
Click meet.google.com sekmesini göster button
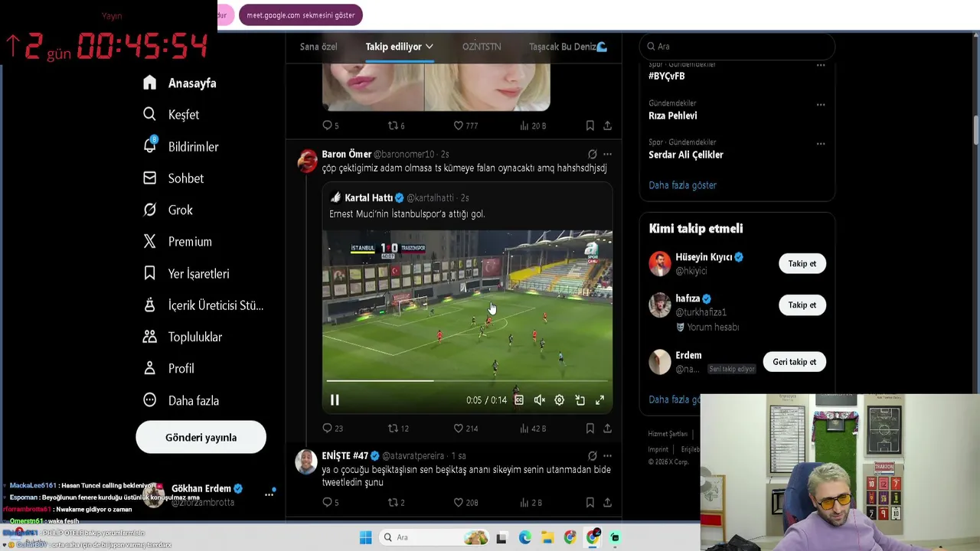[x=301, y=15]
